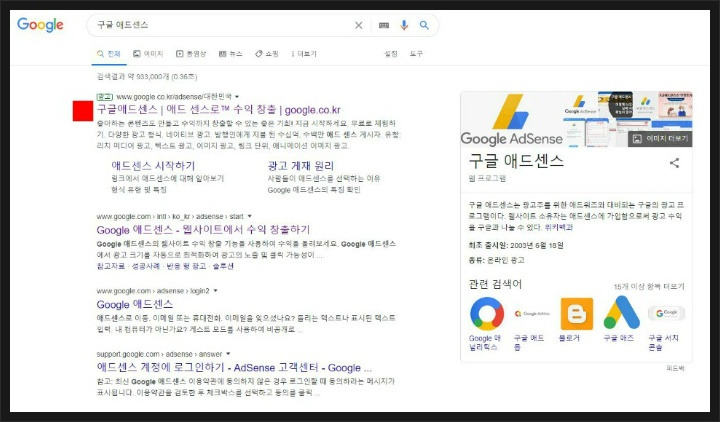This screenshot has width=720, height=422.
Task: Clear the search box with X icon
Action: click(359, 25)
